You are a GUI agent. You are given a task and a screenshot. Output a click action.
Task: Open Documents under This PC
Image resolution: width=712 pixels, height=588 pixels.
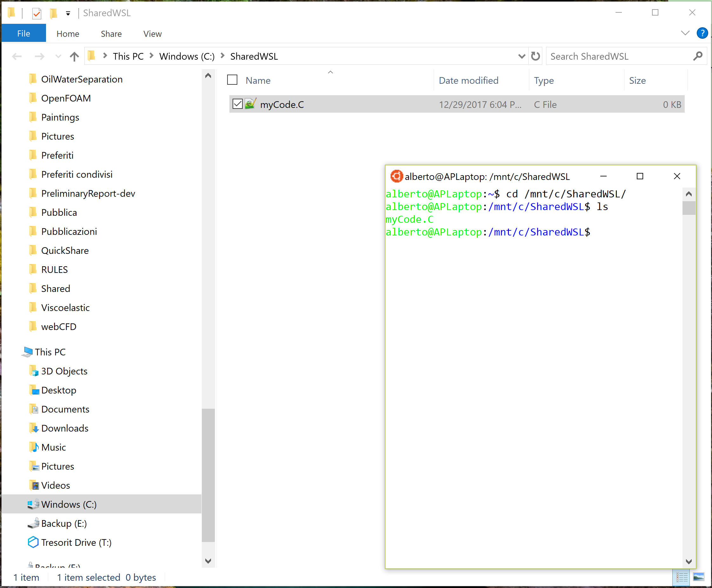point(65,409)
